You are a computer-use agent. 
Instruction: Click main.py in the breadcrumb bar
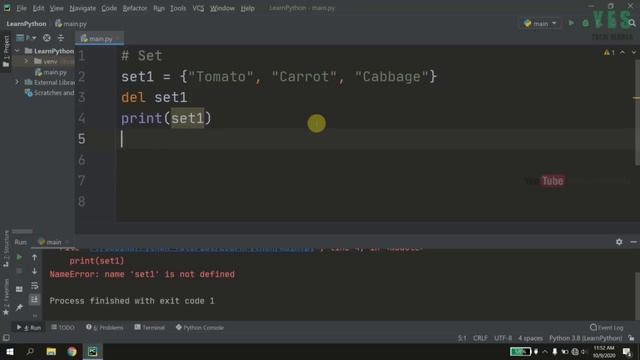71,24
